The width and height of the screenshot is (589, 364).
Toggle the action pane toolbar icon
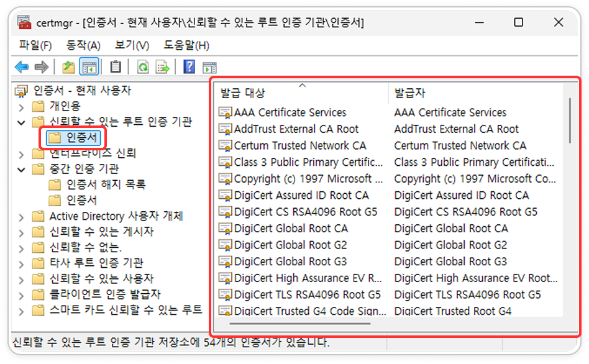pos(209,68)
